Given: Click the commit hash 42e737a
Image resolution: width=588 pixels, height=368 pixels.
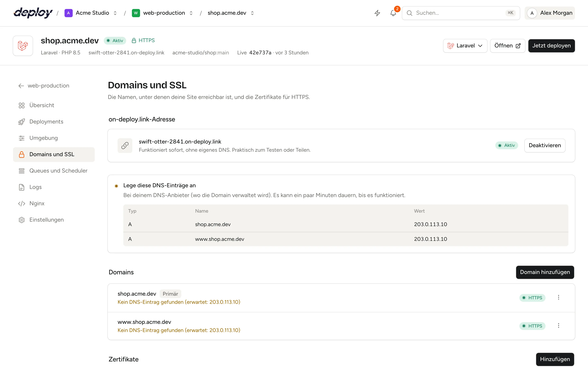Looking at the screenshot, I should (x=260, y=53).
